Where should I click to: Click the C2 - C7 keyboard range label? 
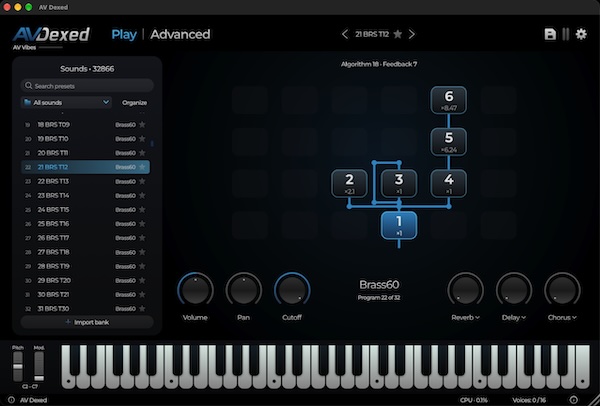(29, 387)
